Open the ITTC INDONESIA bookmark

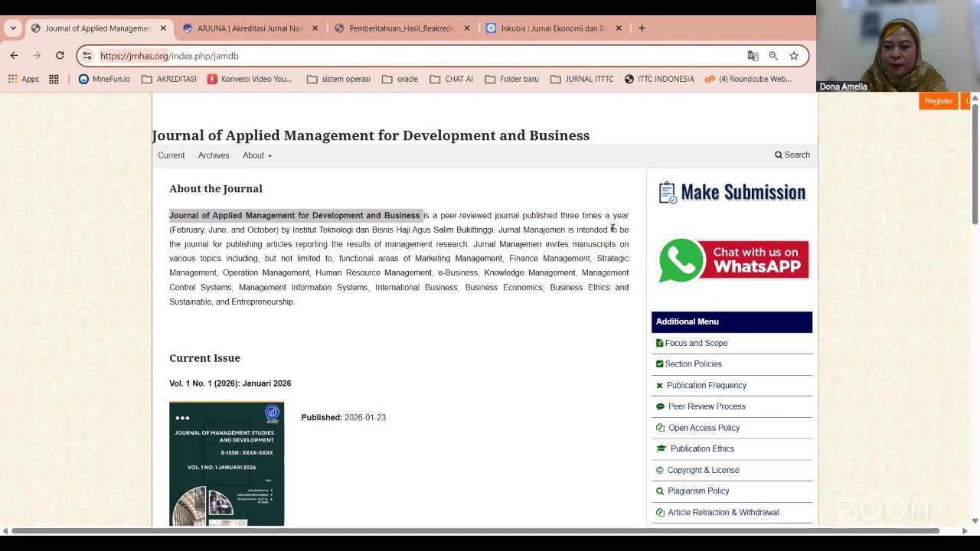tap(659, 79)
